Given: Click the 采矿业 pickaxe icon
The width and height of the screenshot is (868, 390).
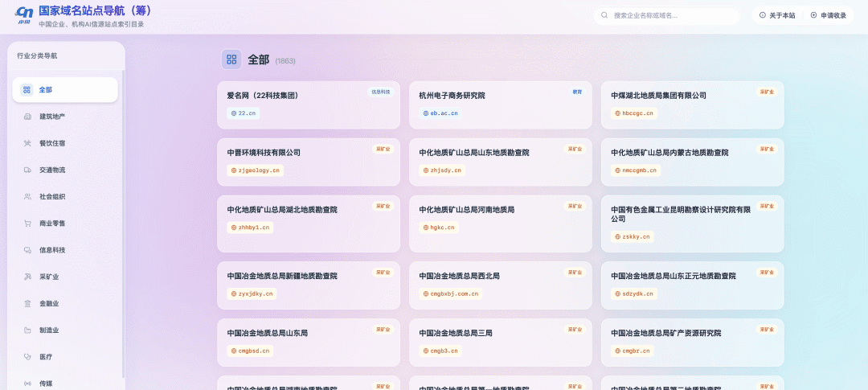Looking at the screenshot, I should (x=27, y=277).
